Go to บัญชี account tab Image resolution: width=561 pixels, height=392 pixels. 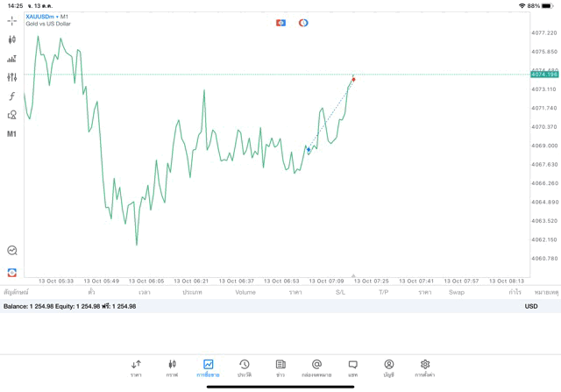[x=388, y=367]
